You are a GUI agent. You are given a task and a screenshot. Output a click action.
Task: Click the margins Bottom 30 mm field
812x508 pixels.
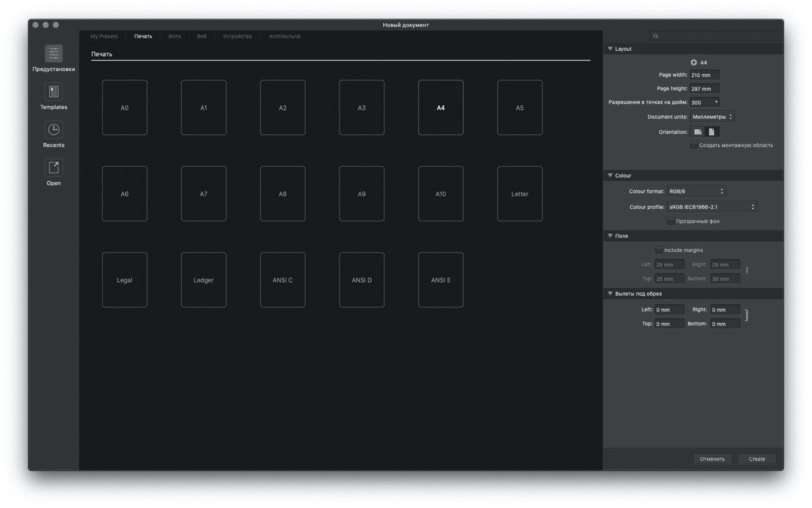click(725, 278)
